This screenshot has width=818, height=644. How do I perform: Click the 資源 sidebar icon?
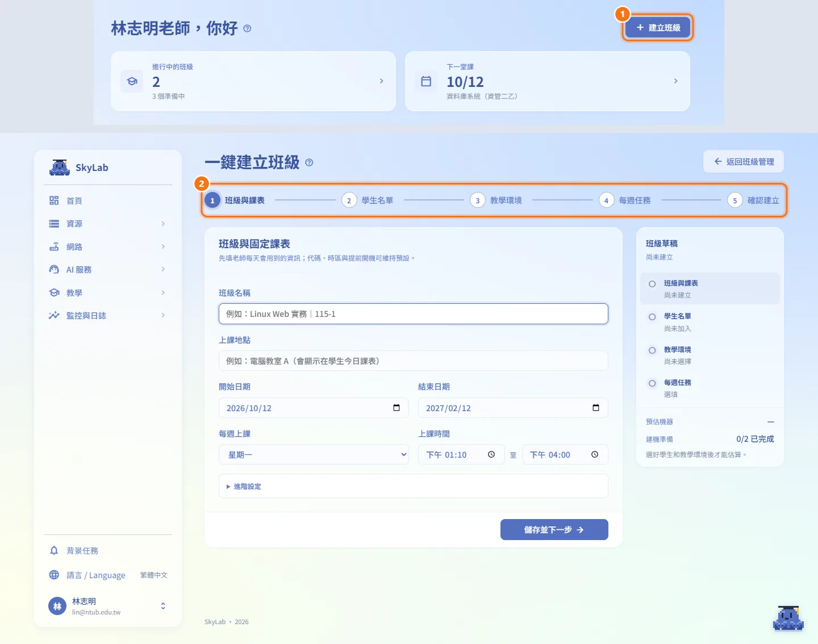[x=54, y=224]
